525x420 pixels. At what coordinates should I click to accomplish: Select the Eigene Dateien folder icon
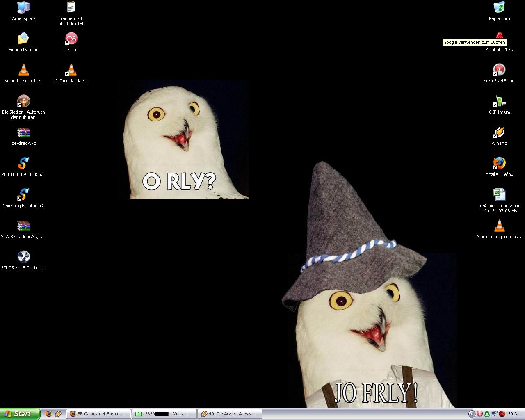pyautogui.click(x=23, y=42)
